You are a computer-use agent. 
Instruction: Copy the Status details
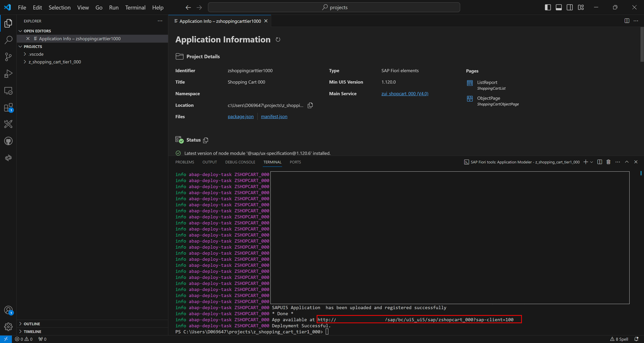[x=206, y=140]
